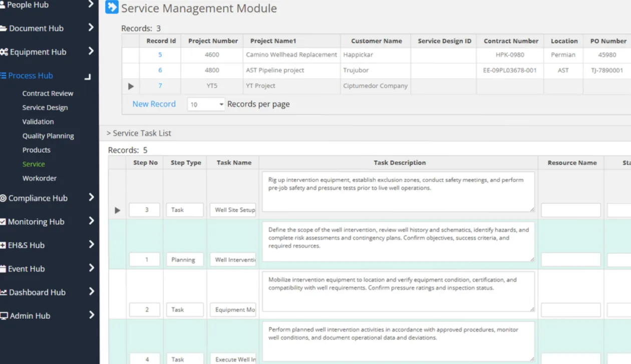
Task: Click the Step No field showing 4
Action: tap(144, 359)
